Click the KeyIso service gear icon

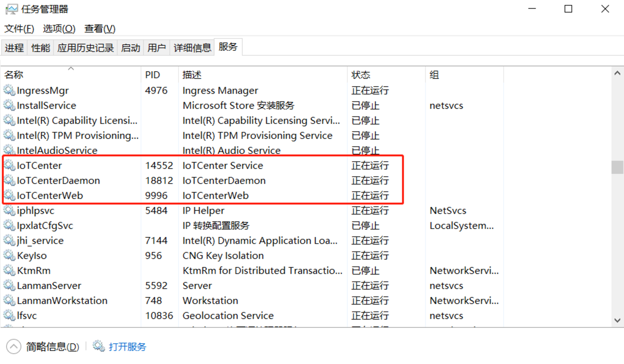pos(9,255)
